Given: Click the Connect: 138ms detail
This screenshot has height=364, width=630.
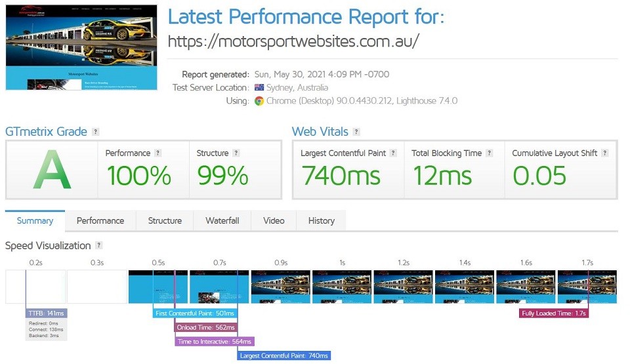Looking at the screenshot, I should (x=46, y=329).
